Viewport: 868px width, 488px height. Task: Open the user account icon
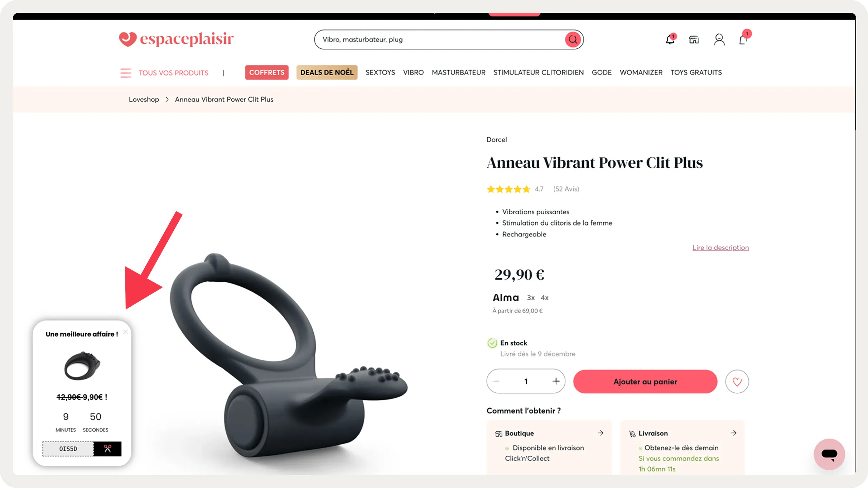(719, 39)
